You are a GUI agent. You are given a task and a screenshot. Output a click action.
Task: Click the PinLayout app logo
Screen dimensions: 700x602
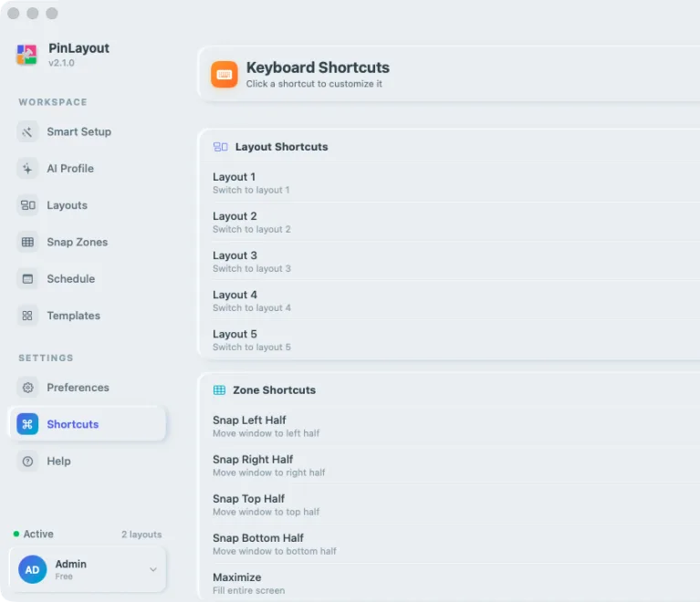click(26, 55)
